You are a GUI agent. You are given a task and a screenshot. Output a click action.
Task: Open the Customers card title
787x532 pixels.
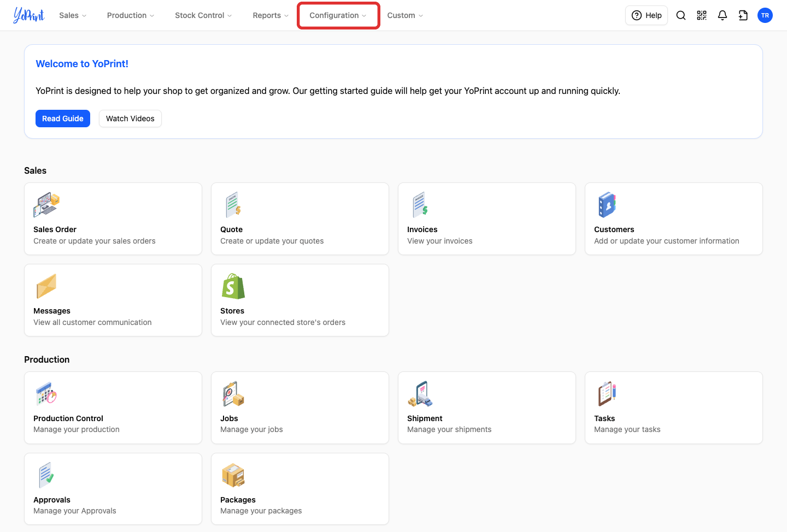(x=614, y=229)
